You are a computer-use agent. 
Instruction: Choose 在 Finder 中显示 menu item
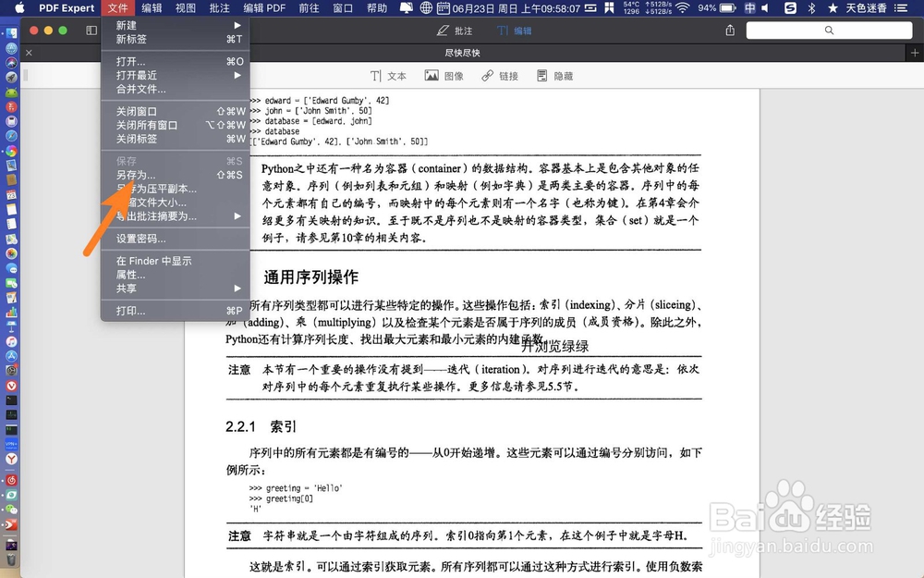175,261
